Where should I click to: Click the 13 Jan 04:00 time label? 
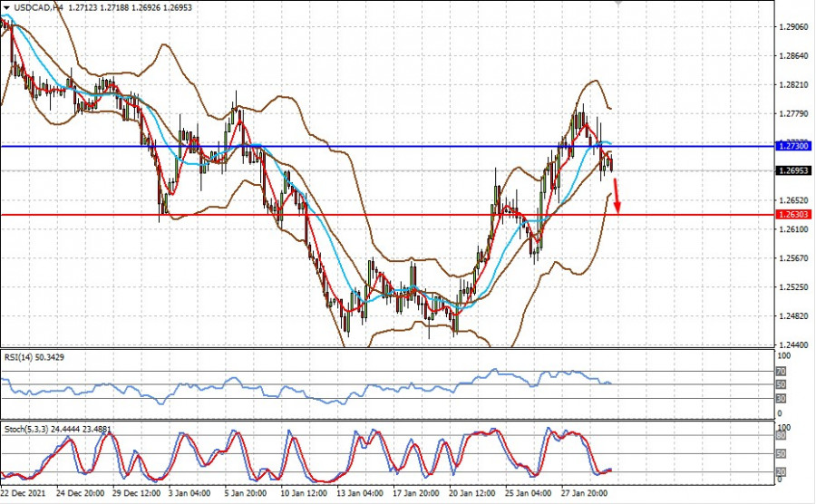pyautogui.click(x=360, y=493)
